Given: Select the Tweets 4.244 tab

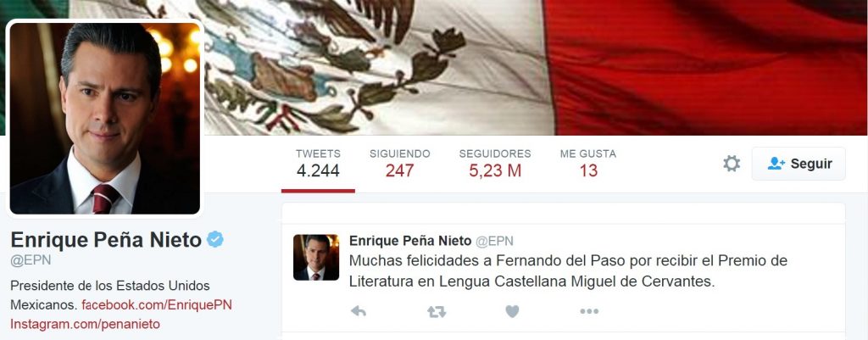Looking at the screenshot, I should click(x=318, y=164).
